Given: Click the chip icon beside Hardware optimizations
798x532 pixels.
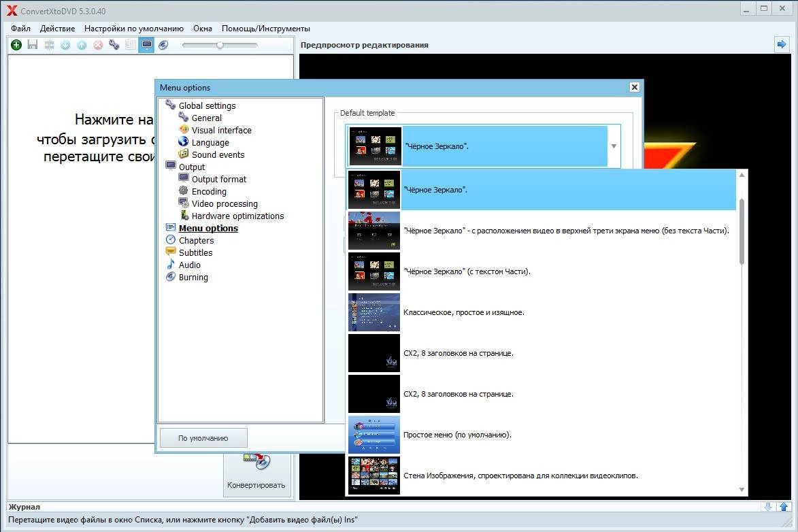Looking at the screenshot, I should [x=184, y=216].
